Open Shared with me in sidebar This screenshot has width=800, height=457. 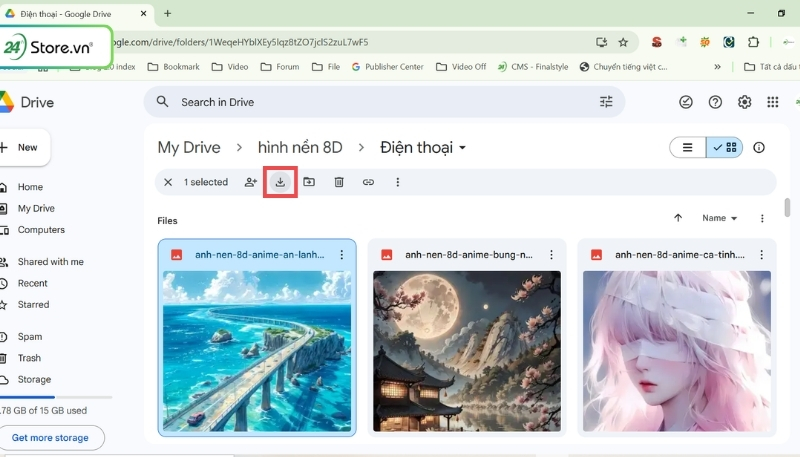tap(50, 262)
